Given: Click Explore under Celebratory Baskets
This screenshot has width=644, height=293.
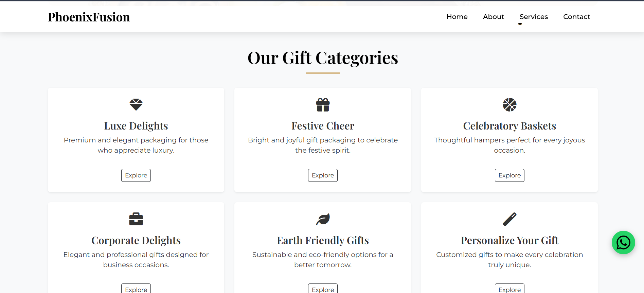Looking at the screenshot, I should 509,175.
